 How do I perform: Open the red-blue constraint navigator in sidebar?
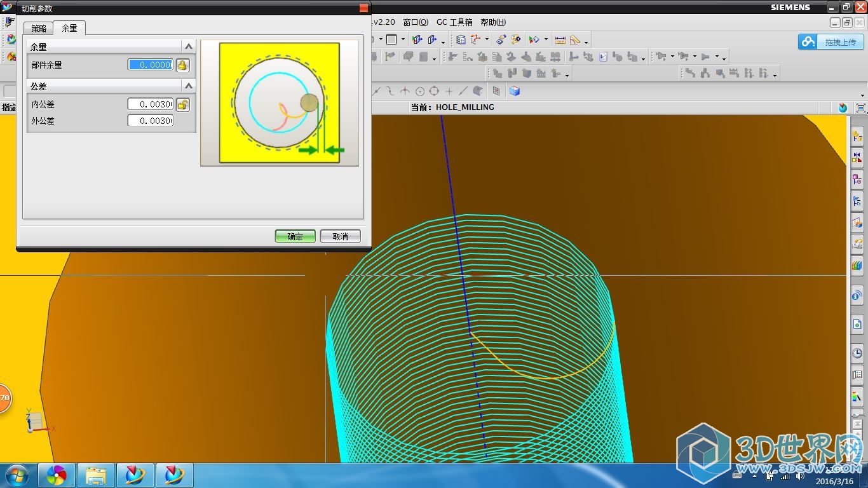pyautogui.click(x=857, y=158)
